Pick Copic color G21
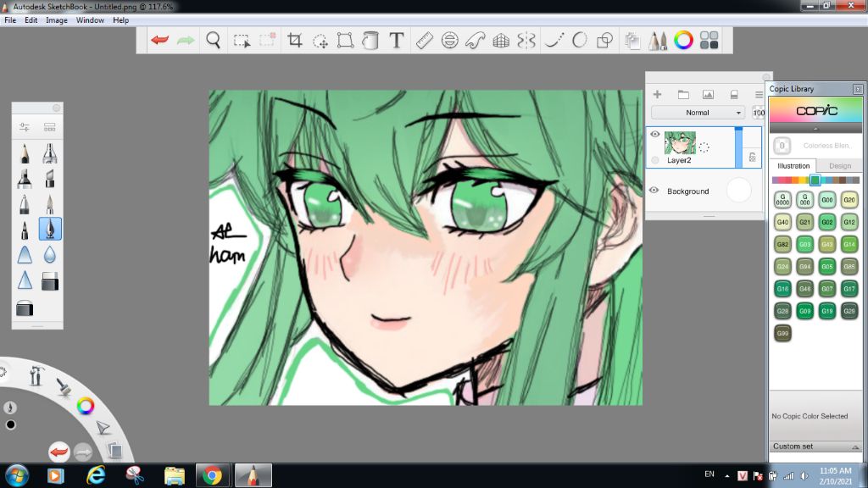 805,222
